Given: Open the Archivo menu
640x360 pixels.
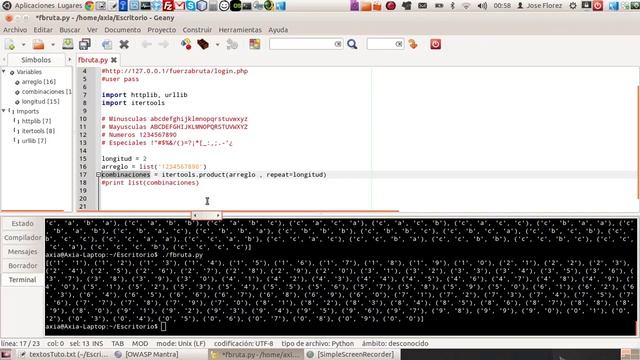Looking at the screenshot, I should click(15, 30).
